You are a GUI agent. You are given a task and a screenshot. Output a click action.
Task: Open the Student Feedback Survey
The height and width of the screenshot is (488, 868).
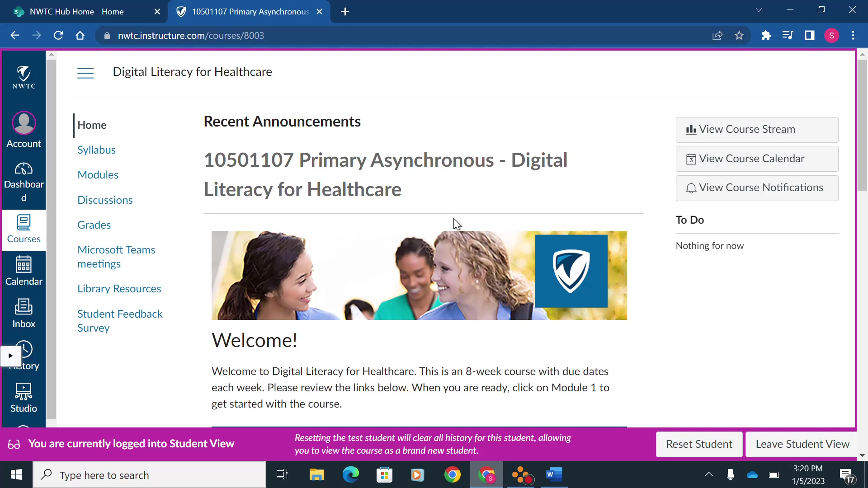point(120,321)
